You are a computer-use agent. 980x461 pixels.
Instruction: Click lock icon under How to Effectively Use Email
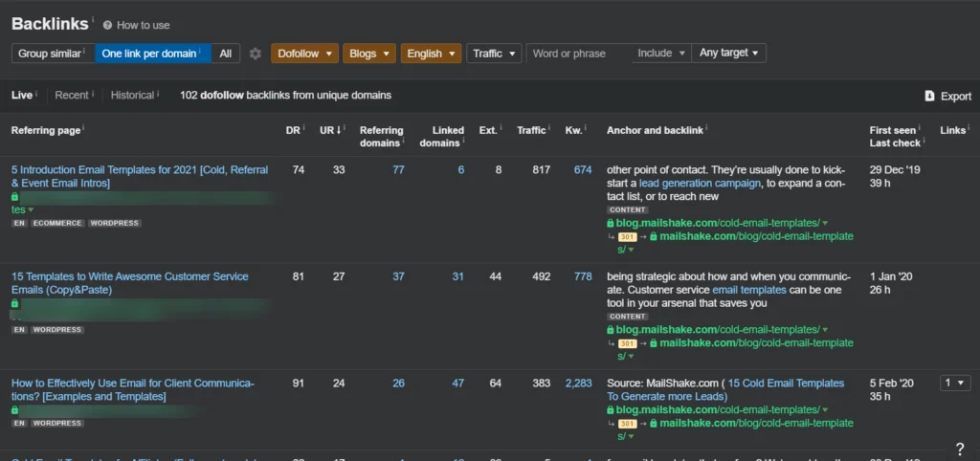pyautogui.click(x=15, y=410)
